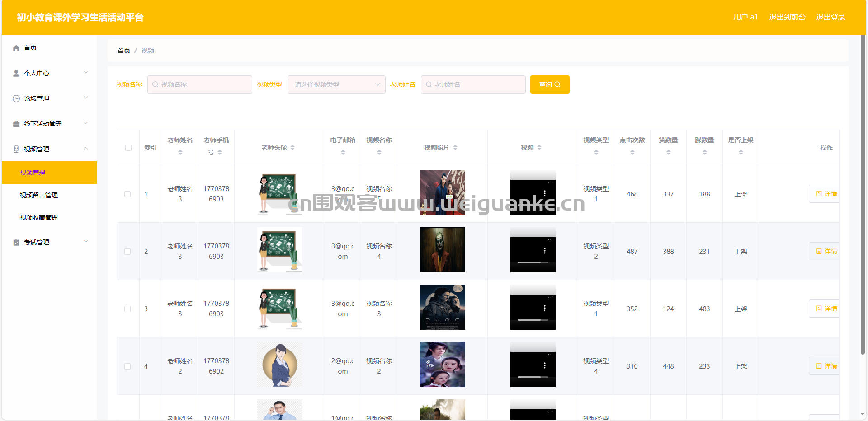Viewport: 868px width, 421px height.
Task: Click the 个人中心 person icon
Action: tap(16, 73)
